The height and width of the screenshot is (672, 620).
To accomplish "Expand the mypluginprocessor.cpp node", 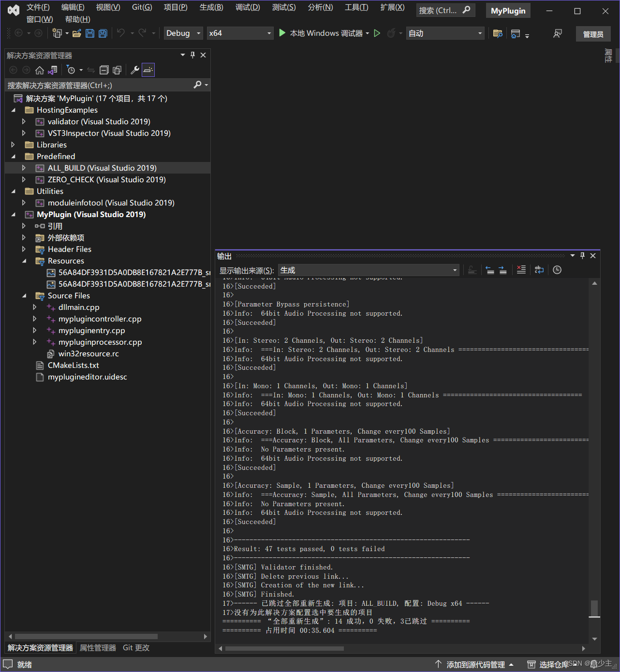I will click(x=34, y=342).
